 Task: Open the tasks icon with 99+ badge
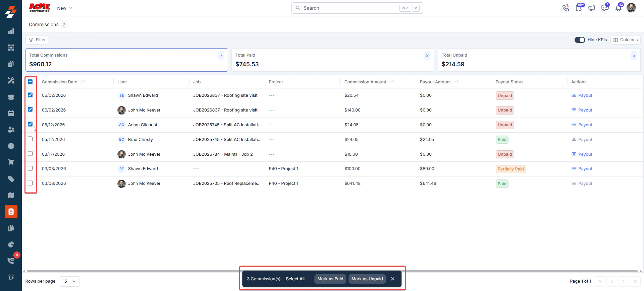(x=579, y=8)
